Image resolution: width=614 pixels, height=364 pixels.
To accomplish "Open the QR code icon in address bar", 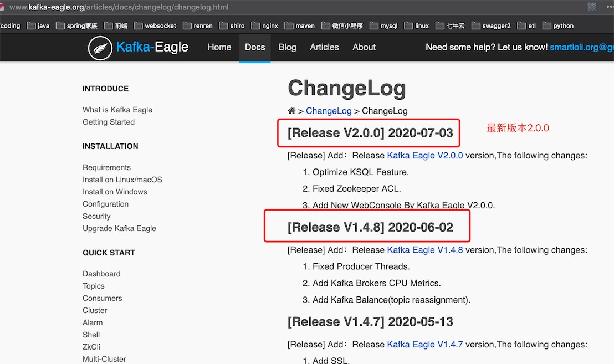I will [592, 7].
